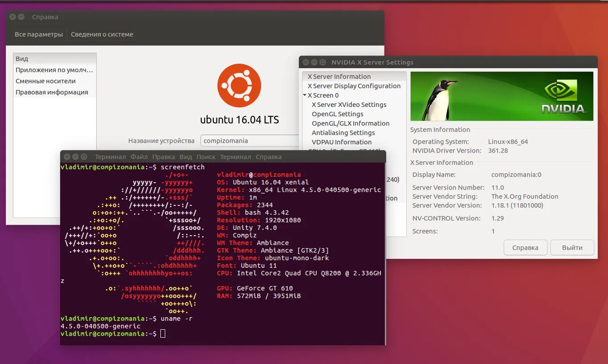Viewport: 608px width, 364px height.
Task: Open the Поиск menu in terminal
Action: 206,157
